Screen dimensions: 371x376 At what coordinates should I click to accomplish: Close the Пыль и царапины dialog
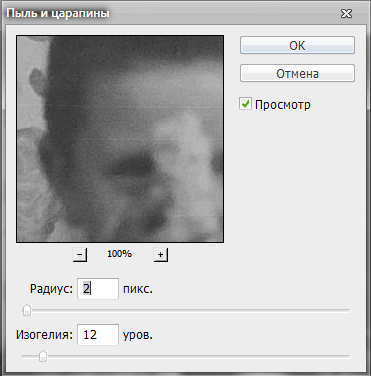(x=346, y=14)
